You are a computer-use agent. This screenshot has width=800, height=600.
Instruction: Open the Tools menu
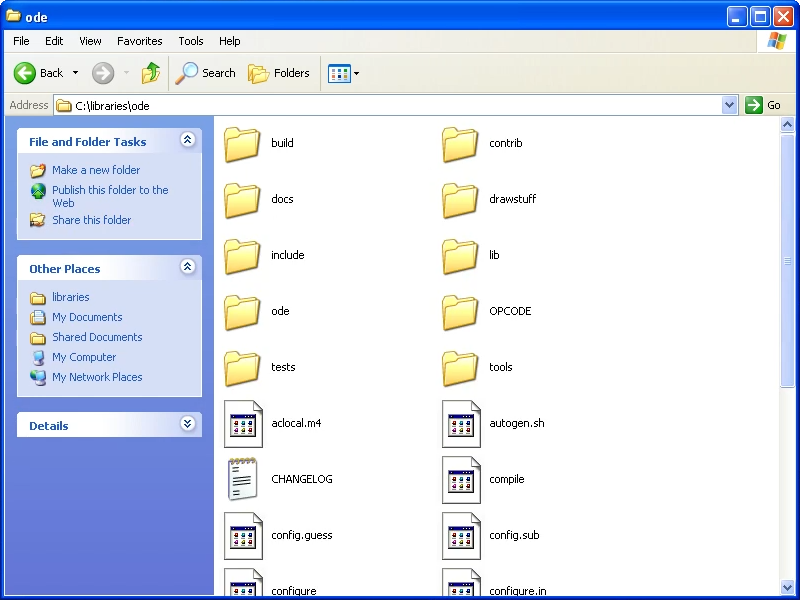click(x=190, y=41)
